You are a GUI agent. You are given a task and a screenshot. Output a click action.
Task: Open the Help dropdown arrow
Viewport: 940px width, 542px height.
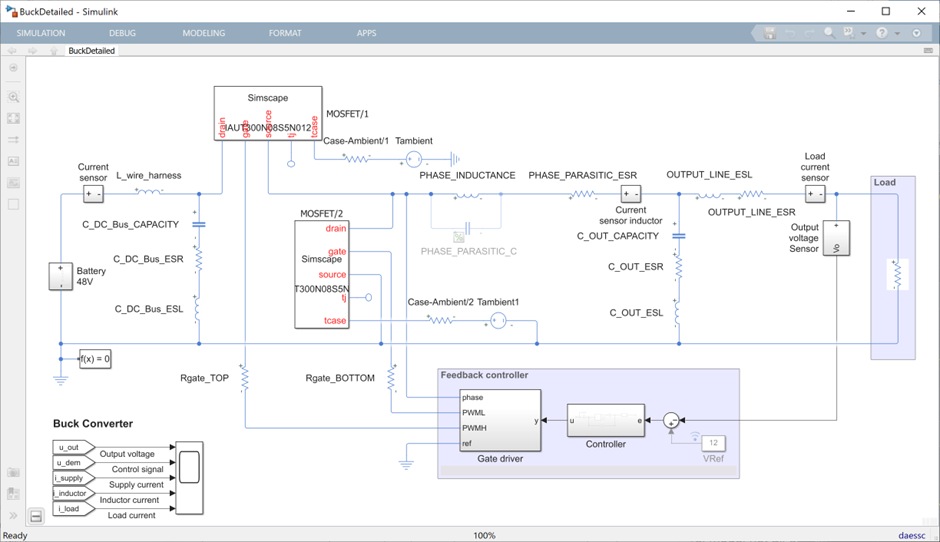click(x=896, y=33)
